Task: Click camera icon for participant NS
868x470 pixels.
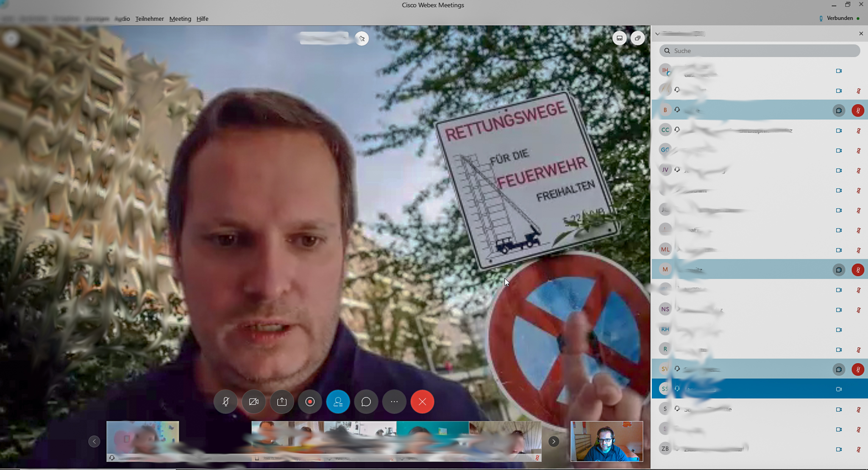Action: (x=839, y=310)
